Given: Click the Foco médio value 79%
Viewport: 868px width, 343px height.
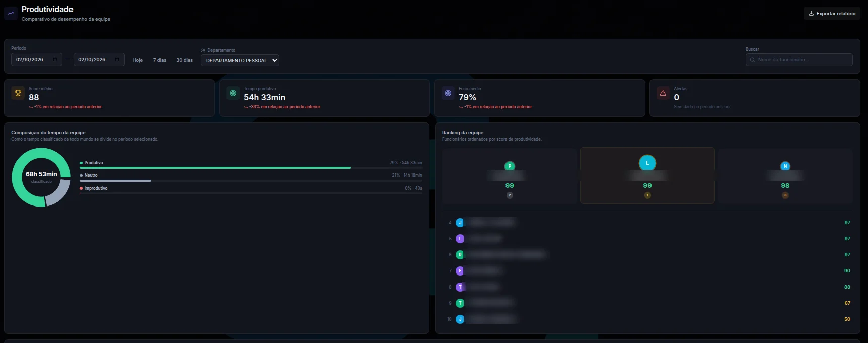Looking at the screenshot, I should click(x=467, y=97).
